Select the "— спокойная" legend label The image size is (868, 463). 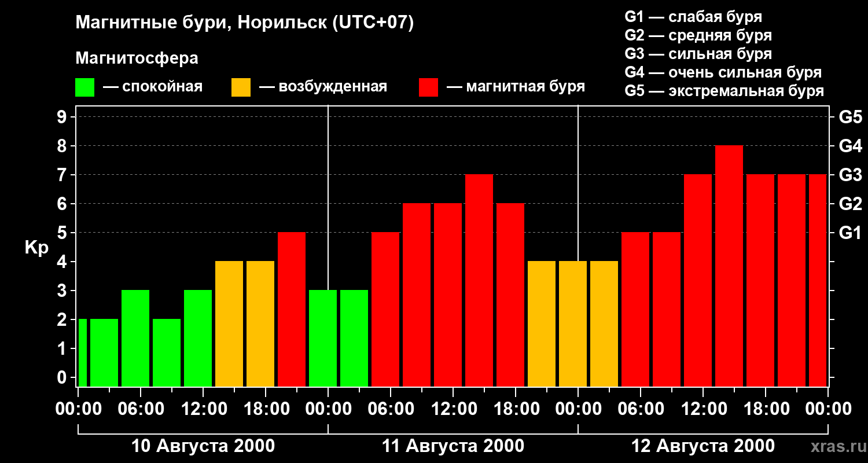pos(153,87)
